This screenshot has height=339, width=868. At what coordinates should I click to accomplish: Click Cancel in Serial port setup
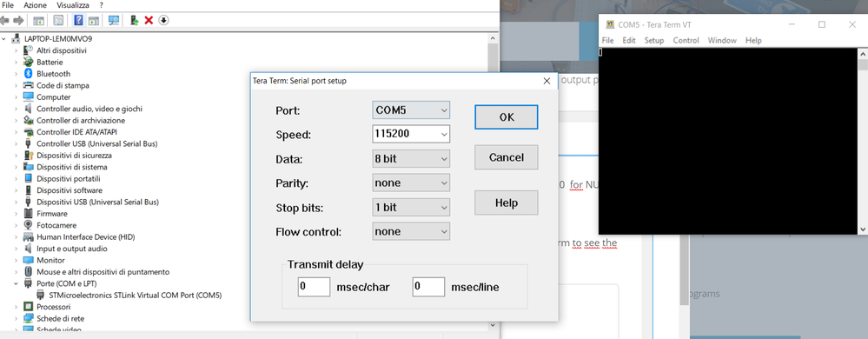point(507,157)
